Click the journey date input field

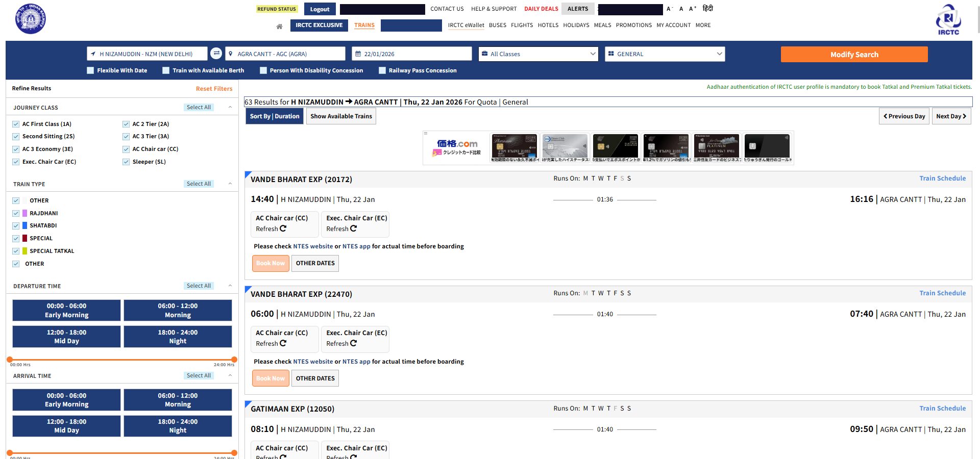point(411,54)
